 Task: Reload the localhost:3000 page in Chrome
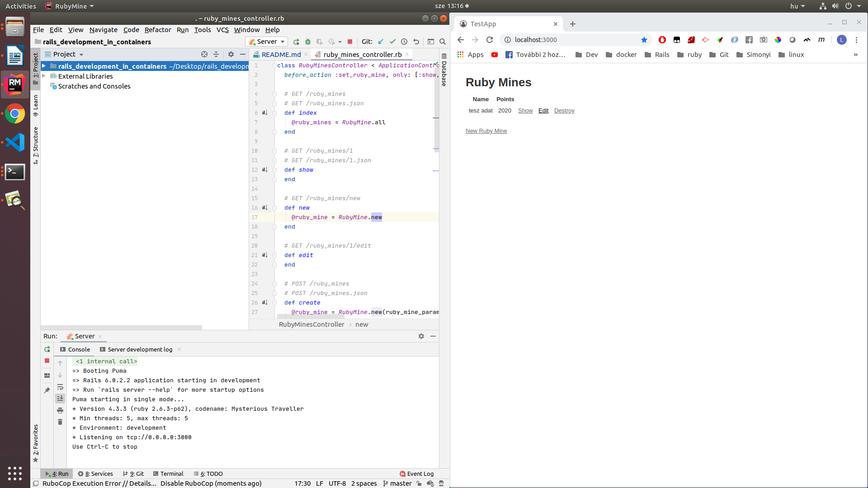tap(490, 40)
